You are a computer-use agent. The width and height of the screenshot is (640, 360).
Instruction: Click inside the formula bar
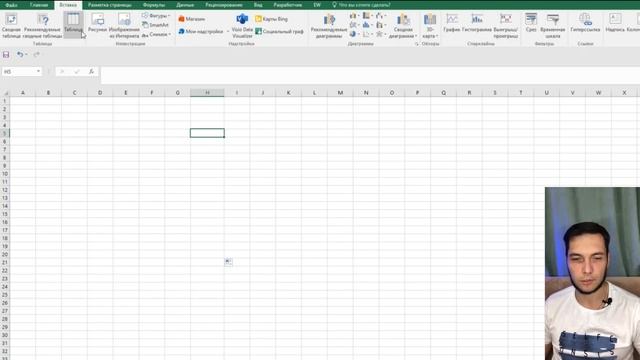[x=370, y=75]
